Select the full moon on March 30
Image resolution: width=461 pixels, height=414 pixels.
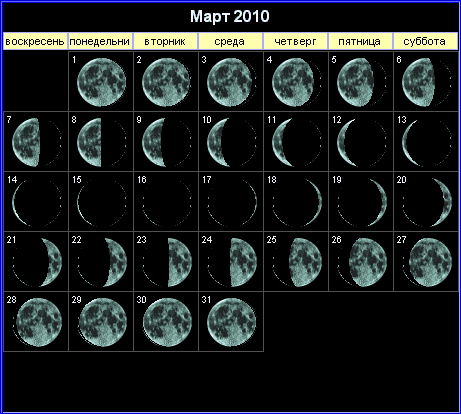[167, 322]
